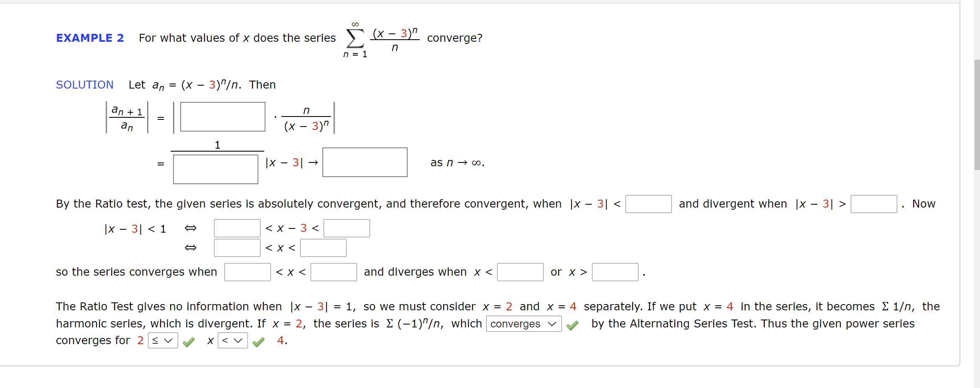Open the < dropdown before the 4

pyautogui.click(x=232, y=341)
